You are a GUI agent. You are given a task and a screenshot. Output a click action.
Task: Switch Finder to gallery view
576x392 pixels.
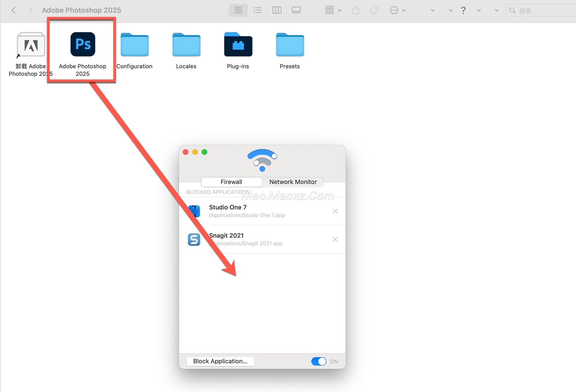[296, 10]
